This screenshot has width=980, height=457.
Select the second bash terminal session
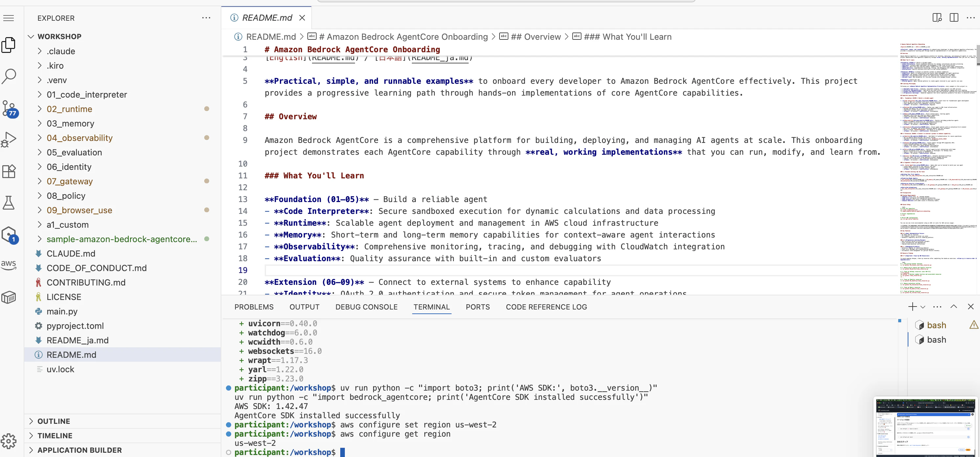point(936,340)
